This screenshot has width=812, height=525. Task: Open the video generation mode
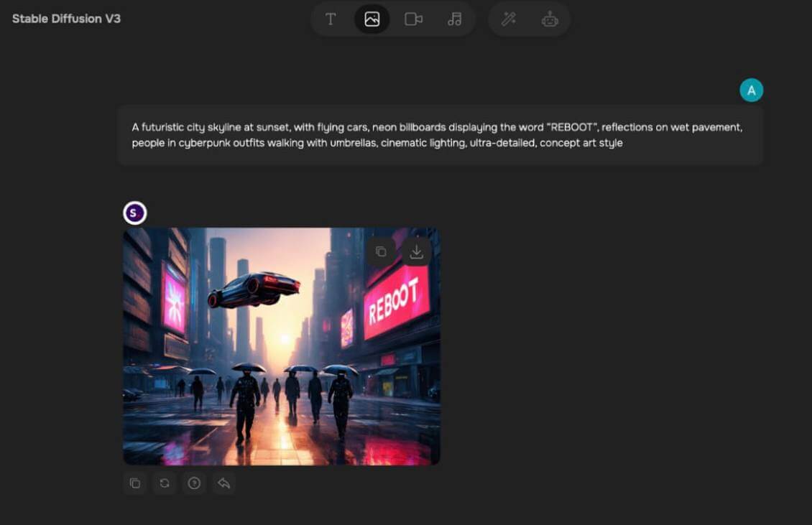point(413,19)
